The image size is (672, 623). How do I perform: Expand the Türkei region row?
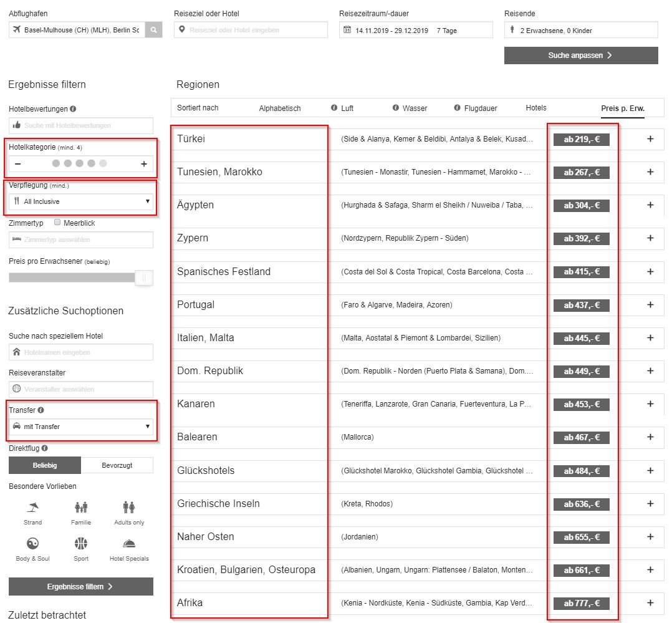650,139
